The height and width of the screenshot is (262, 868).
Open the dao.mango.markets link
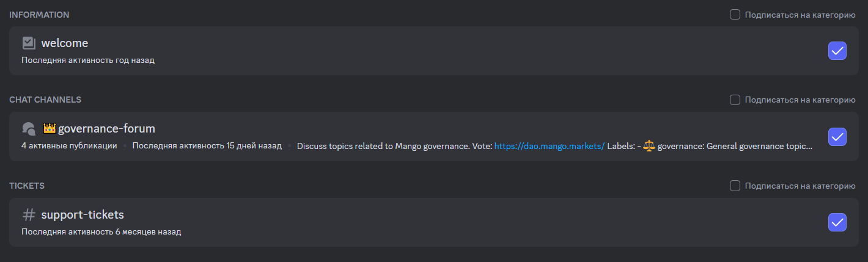coord(549,146)
